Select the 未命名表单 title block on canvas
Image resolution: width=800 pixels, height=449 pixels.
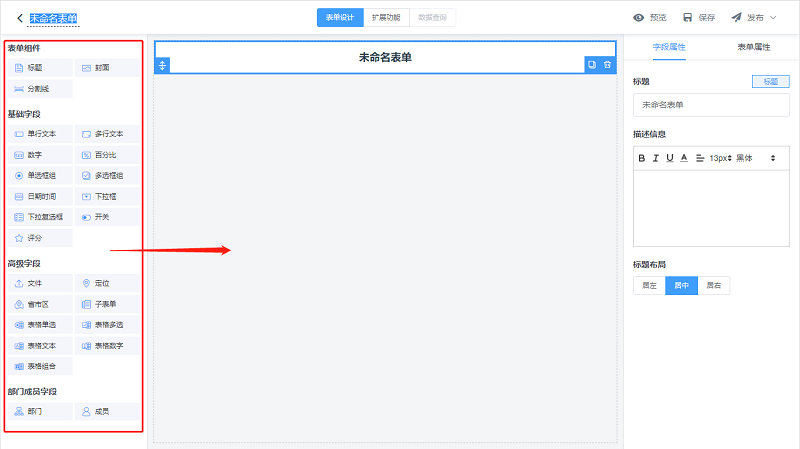[x=385, y=57]
